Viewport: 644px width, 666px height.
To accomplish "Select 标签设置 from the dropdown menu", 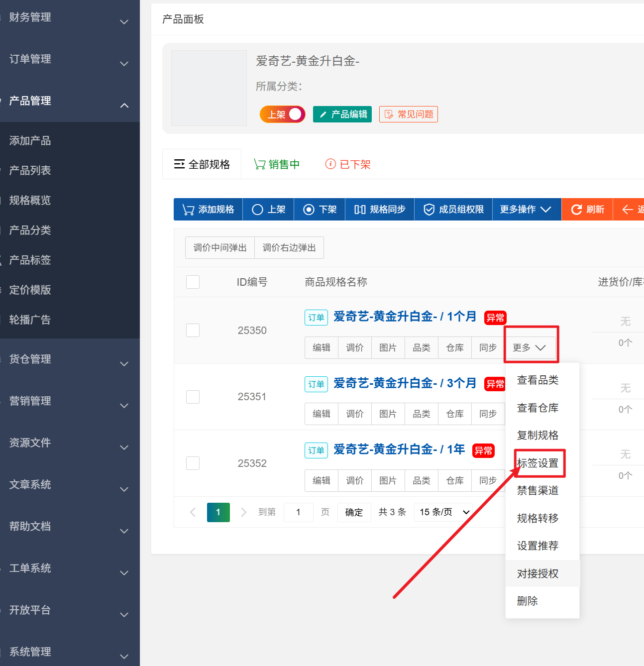I will coord(537,463).
